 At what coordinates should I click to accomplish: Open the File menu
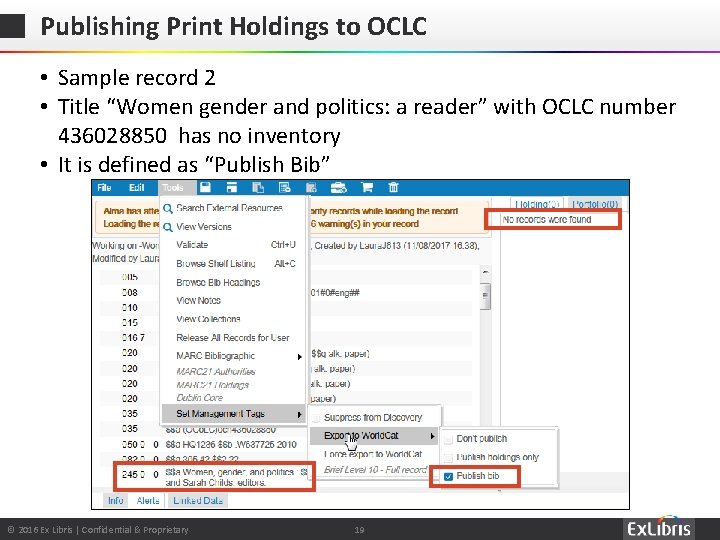tap(104, 187)
